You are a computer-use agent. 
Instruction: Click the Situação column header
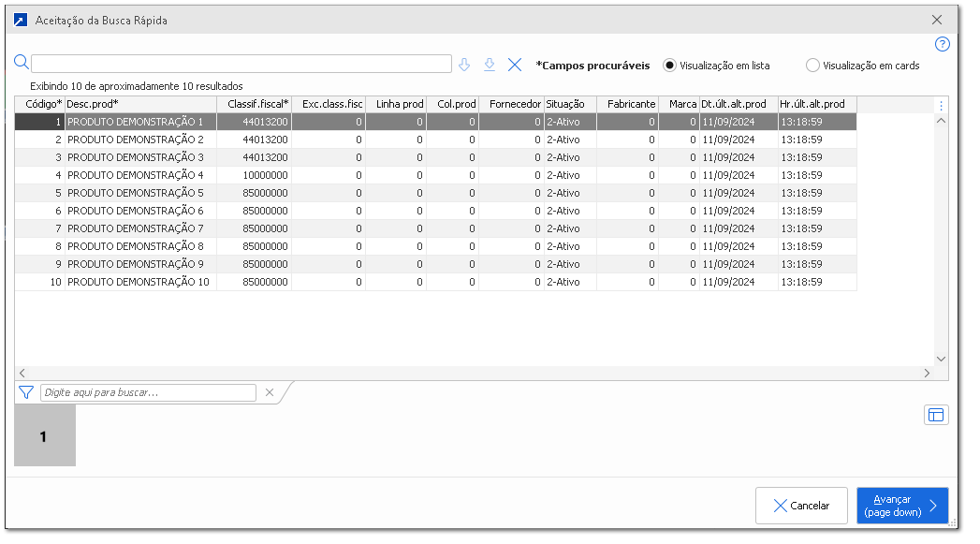(x=571, y=105)
